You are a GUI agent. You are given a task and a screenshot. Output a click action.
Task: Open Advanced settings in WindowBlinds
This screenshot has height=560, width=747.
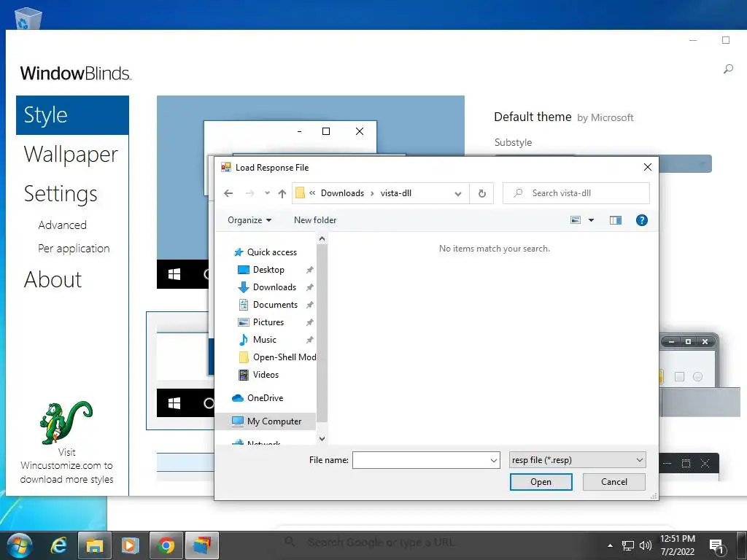[x=63, y=225]
